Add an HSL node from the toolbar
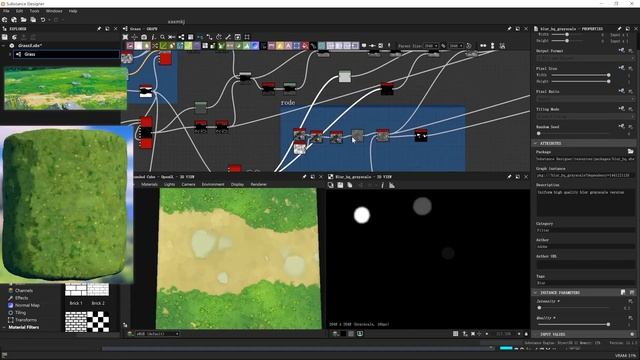This screenshot has width=640, height=360. (238, 46)
